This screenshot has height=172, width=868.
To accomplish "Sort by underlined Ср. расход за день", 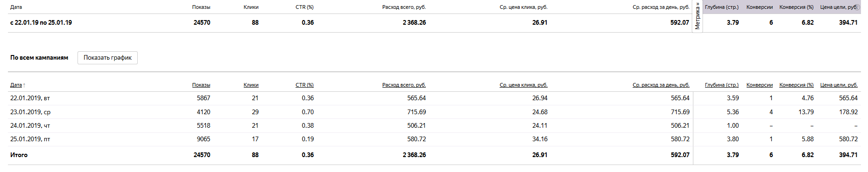I will [x=661, y=85].
